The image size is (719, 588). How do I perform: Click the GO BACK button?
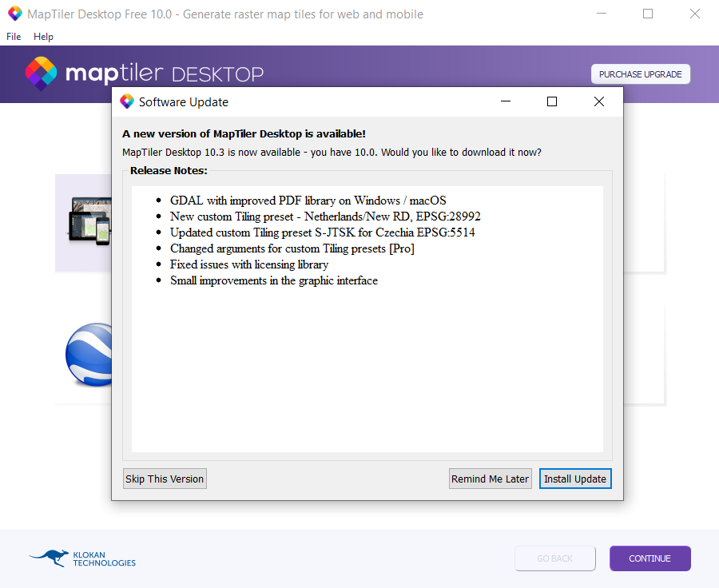click(554, 558)
